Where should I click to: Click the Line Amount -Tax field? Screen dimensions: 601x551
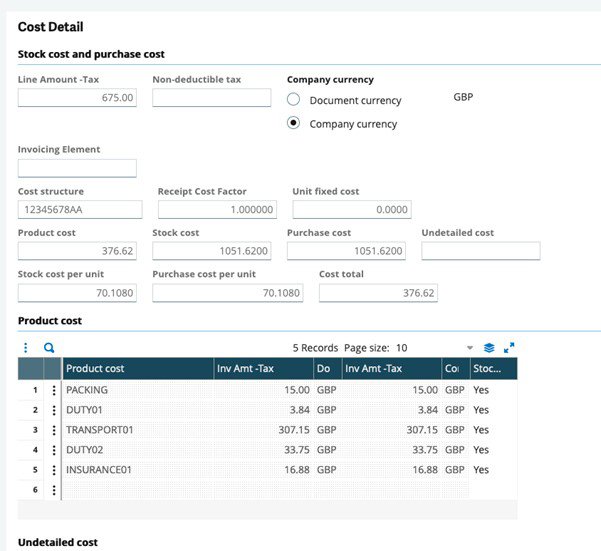coord(77,98)
